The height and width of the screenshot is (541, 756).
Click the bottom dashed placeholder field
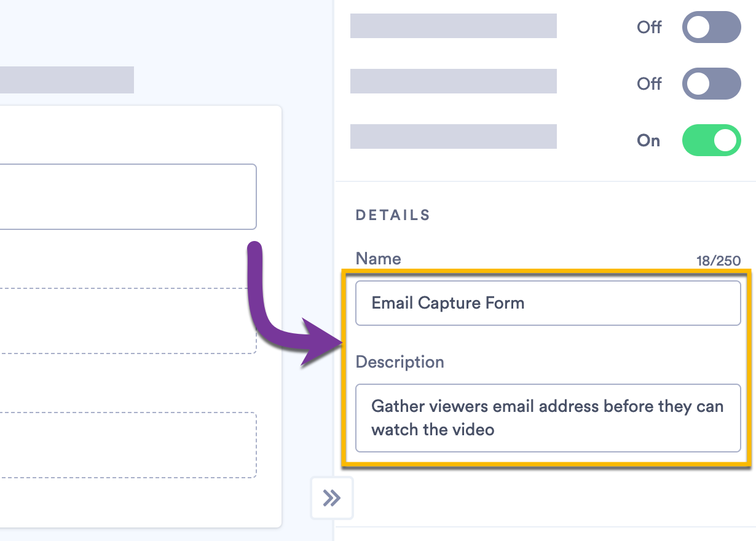coord(123,444)
